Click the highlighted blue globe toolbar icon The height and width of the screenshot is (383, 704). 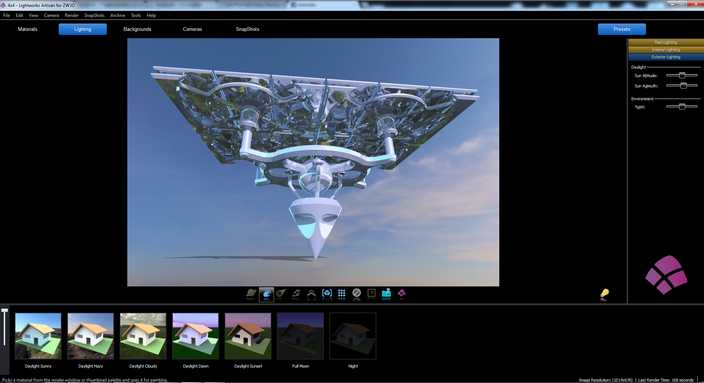[x=266, y=295]
